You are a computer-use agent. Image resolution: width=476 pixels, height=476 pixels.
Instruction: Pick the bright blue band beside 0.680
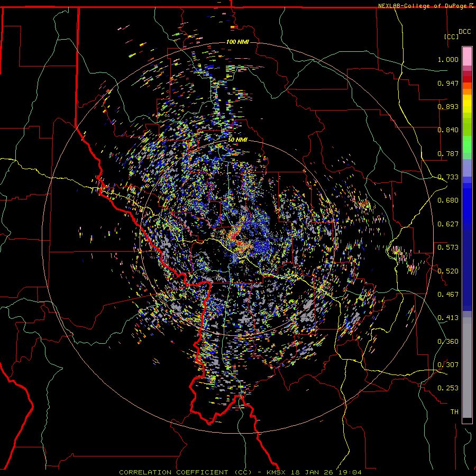coord(467,204)
